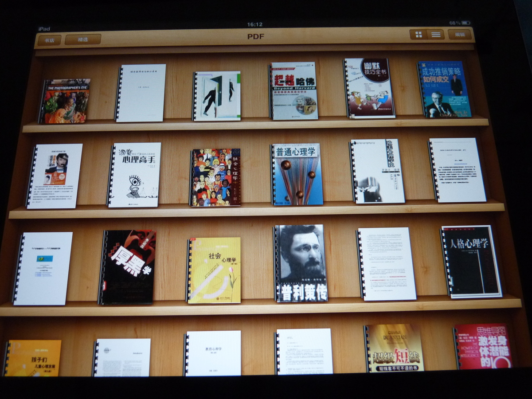Open the Beyond Harvard book
Image resolution: width=532 pixels, height=399 pixels.
293,91
